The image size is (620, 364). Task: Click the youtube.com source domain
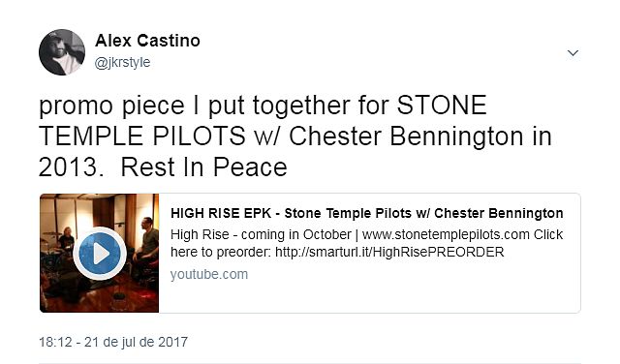(209, 274)
